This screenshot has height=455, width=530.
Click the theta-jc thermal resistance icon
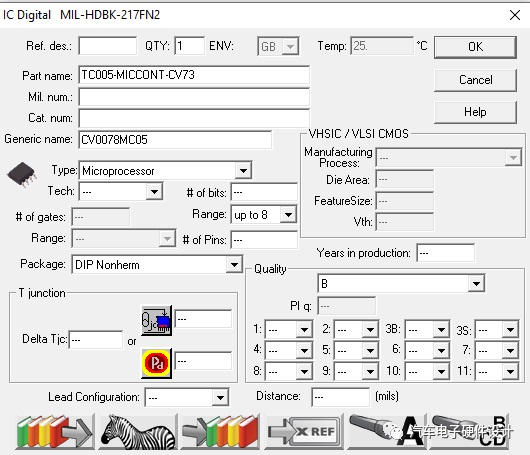[156, 320]
